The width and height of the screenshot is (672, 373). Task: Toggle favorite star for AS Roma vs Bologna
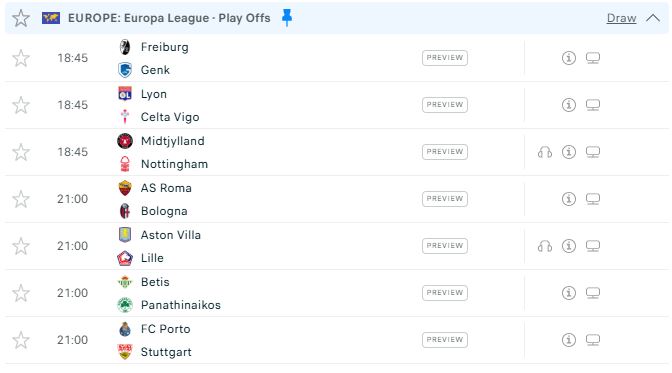point(21,199)
